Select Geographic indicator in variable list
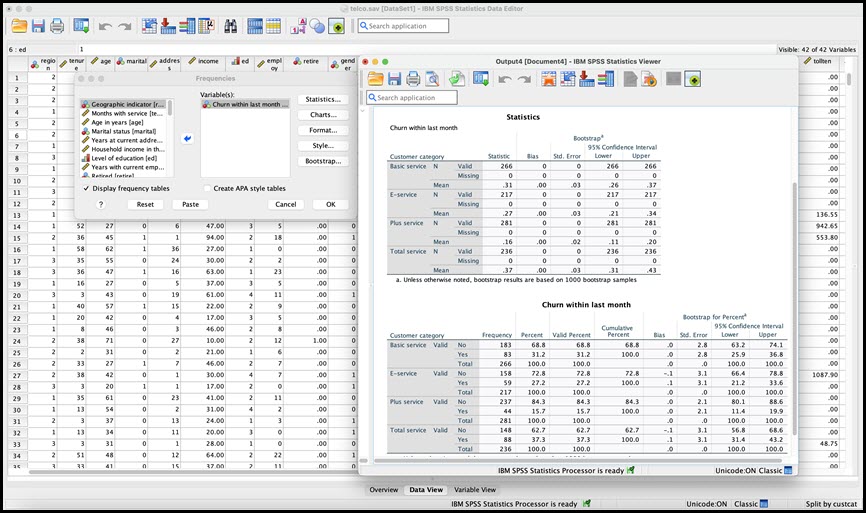 click(x=124, y=104)
